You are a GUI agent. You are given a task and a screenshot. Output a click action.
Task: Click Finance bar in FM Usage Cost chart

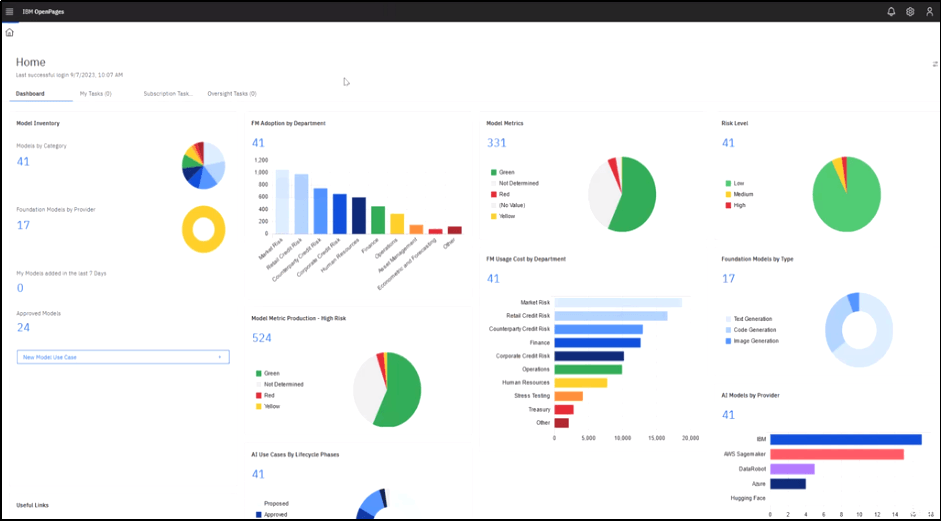click(597, 343)
